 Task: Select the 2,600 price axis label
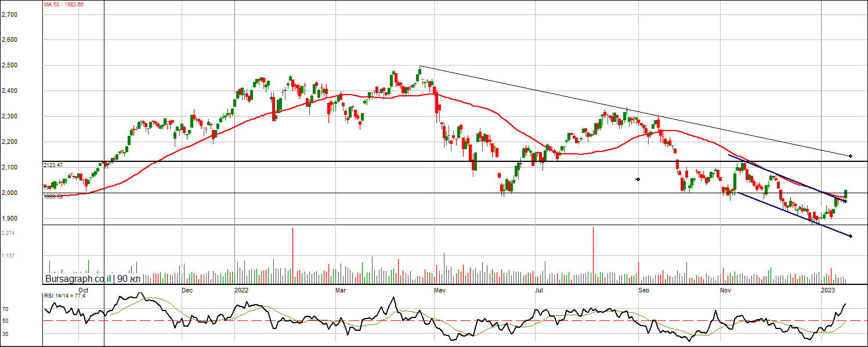[9, 40]
